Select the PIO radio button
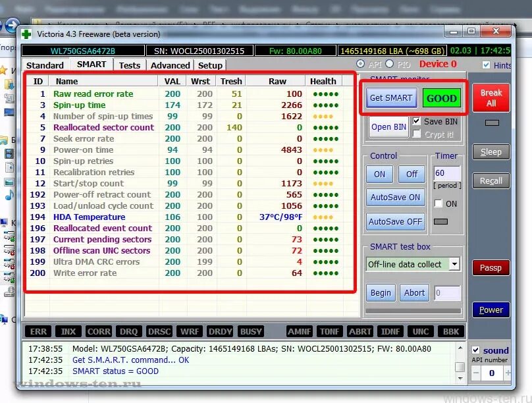Screen dimensions: 532x403 click(390, 64)
